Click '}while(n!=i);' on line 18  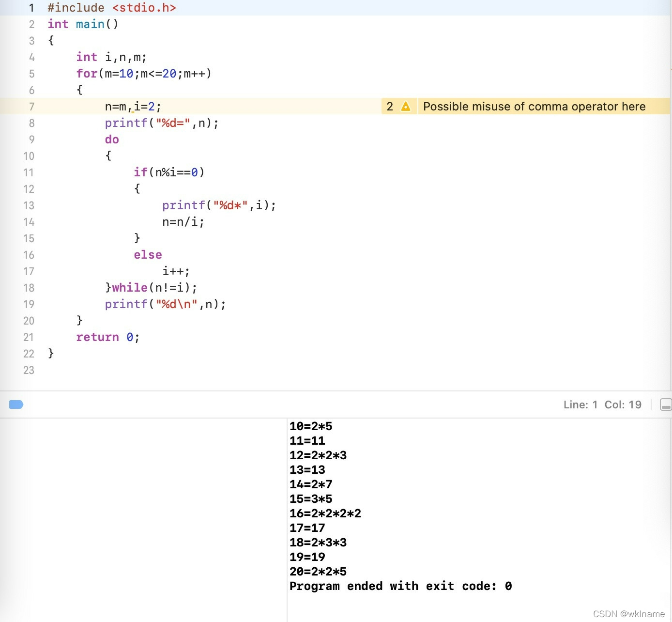coord(151,288)
